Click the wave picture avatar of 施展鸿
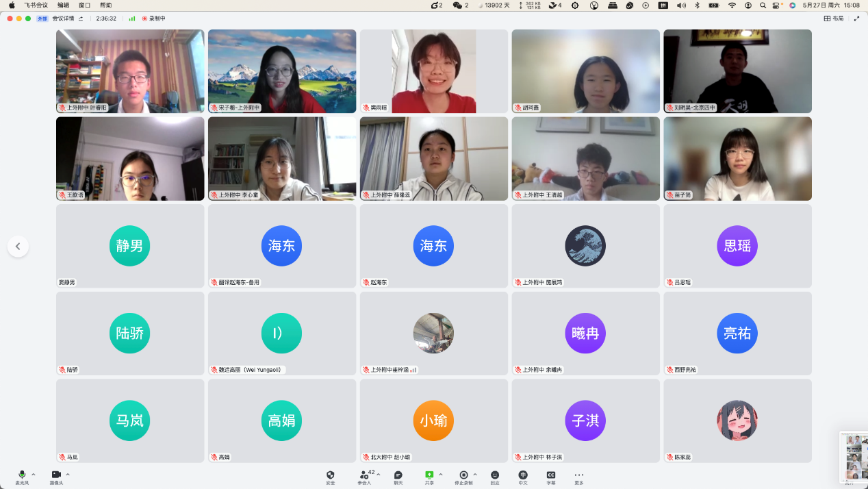868x489 pixels. pos(585,246)
